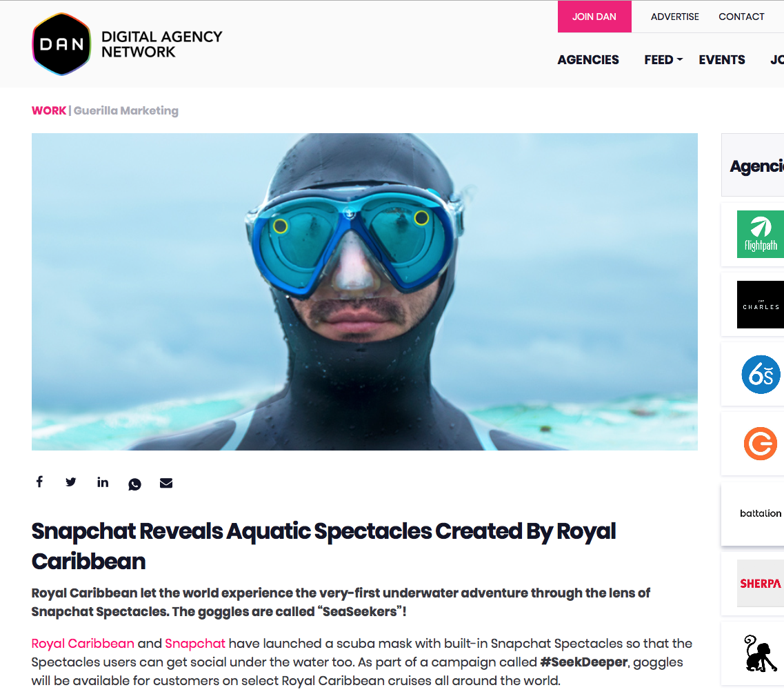Click the diver goggles hero image
Screen dimensions: 784x692
365,292
